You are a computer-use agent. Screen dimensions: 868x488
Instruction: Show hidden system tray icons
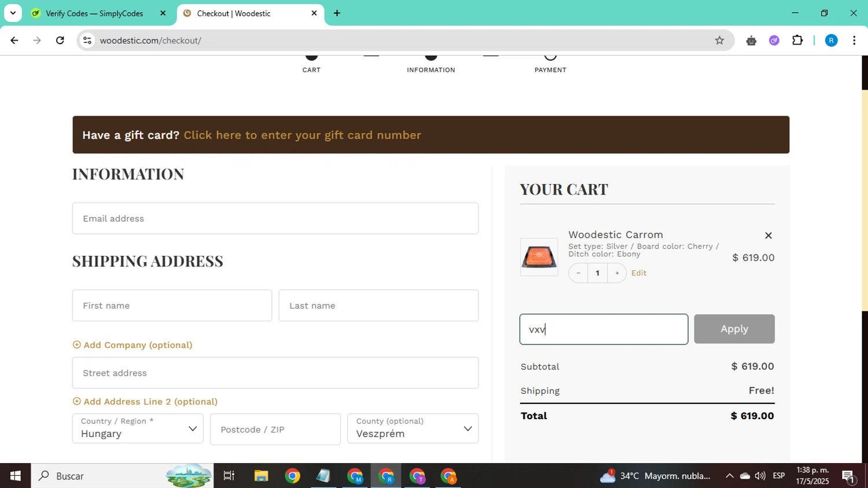729,476
